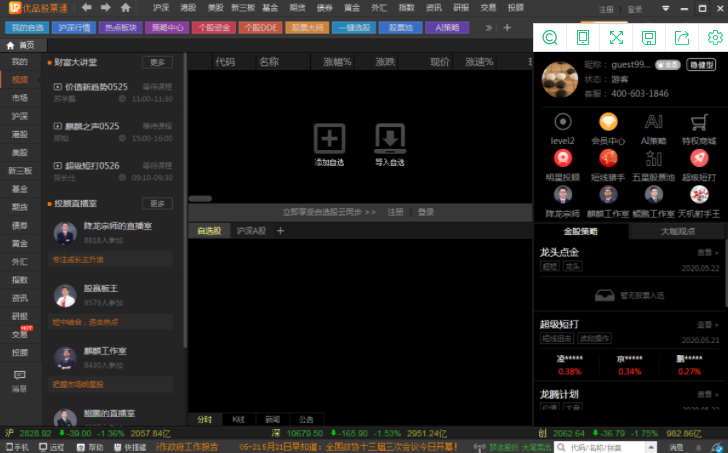Viewport: 728px width, 453px height.
Task: Add a new tab next to 沪深A股
Action: point(280,231)
